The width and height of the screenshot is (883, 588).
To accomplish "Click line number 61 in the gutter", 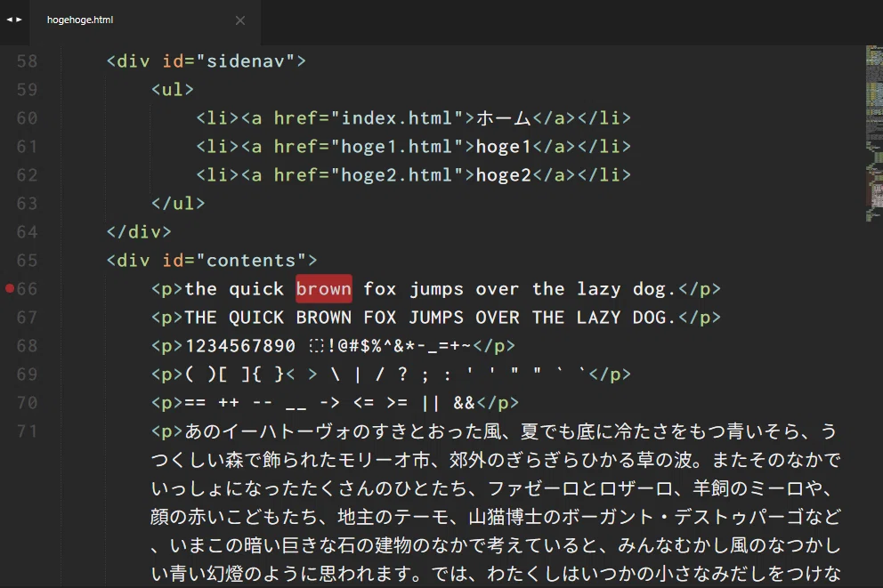I will pos(27,146).
